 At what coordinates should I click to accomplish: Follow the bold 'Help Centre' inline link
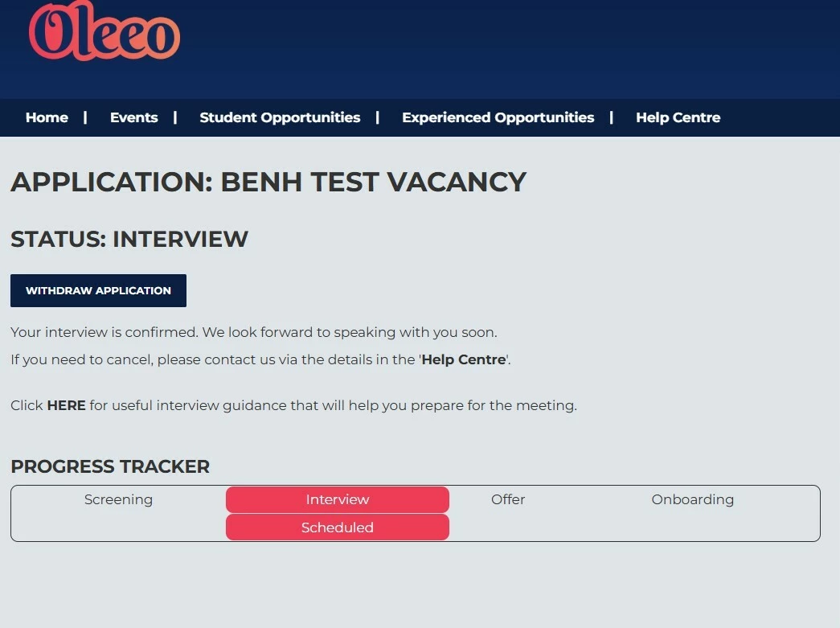pos(464,359)
